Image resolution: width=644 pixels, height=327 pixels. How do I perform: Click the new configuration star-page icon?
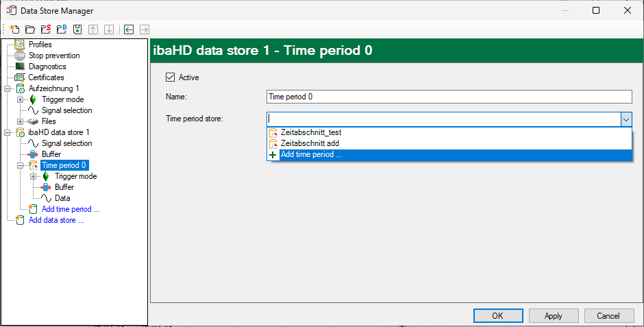(x=14, y=29)
